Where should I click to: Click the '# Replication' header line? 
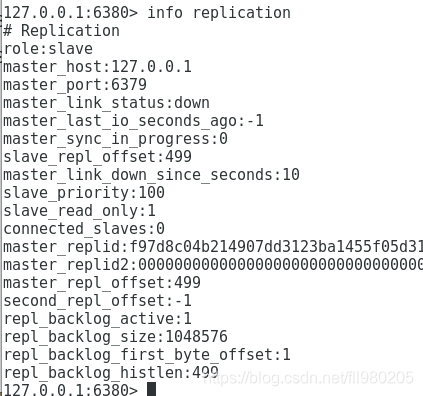61,31
